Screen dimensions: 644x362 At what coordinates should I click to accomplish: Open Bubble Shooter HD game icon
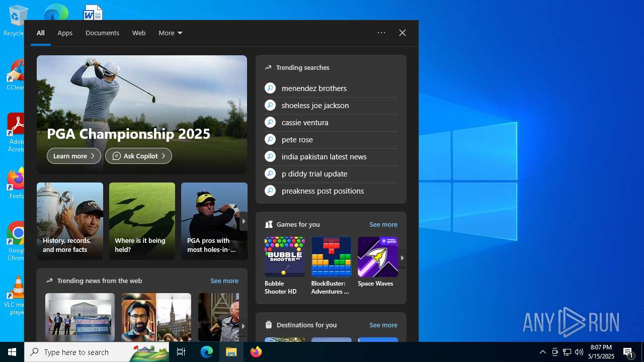[284, 257]
